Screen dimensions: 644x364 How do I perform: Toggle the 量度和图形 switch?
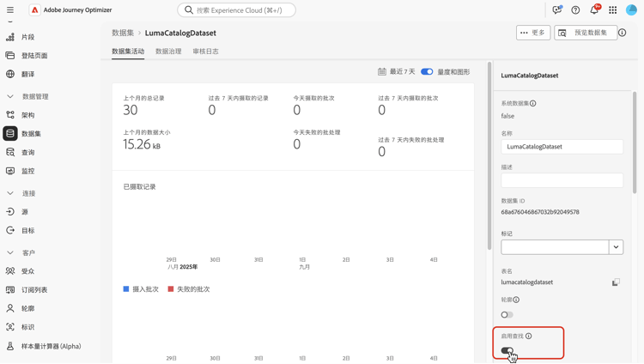pos(427,71)
